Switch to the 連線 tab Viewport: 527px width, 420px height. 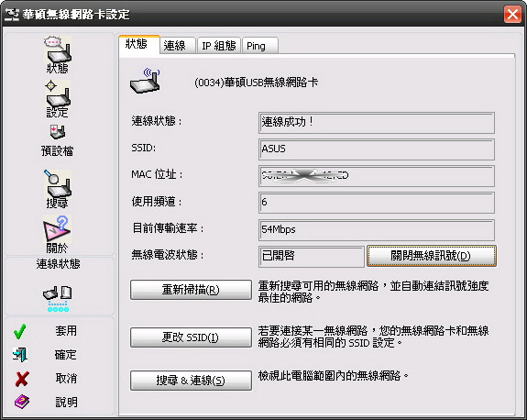point(178,46)
